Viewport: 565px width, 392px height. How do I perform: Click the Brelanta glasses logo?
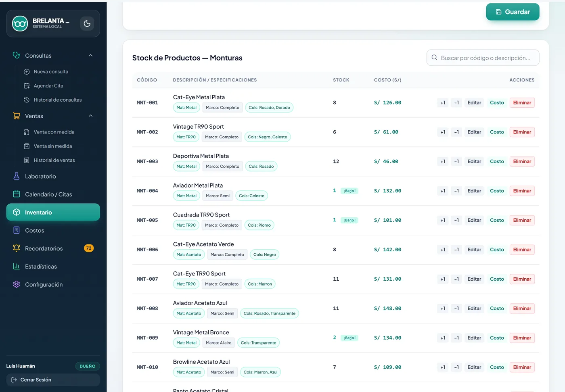pyautogui.click(x=20, y=23)
